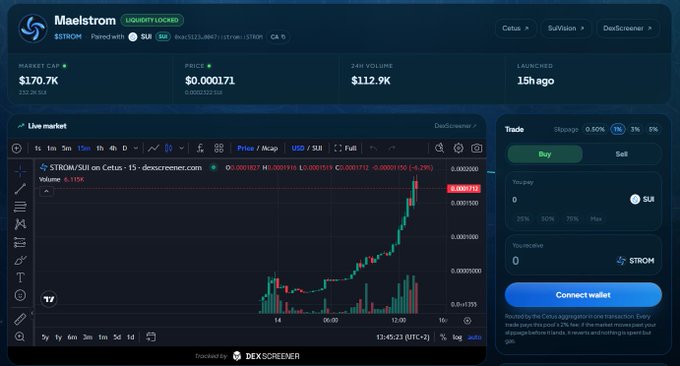
Task: Collapse the chart legend chevron
Action: 46,191
